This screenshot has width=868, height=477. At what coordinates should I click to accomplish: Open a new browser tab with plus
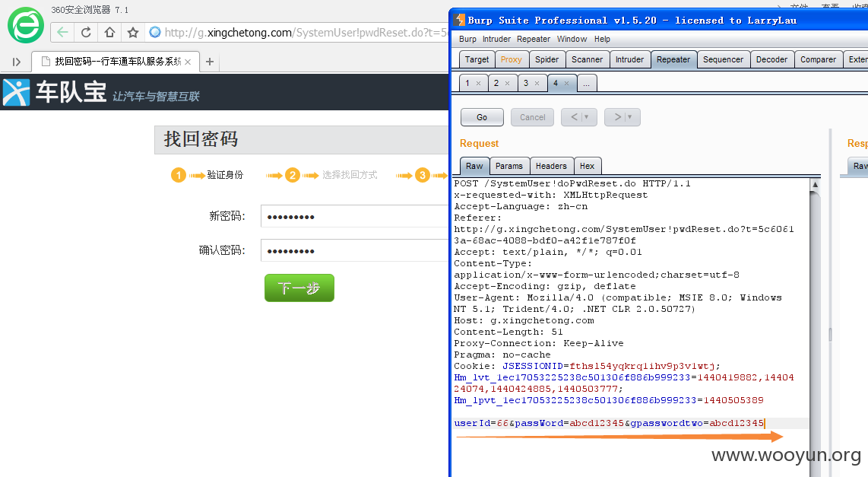tap(209, 62)
